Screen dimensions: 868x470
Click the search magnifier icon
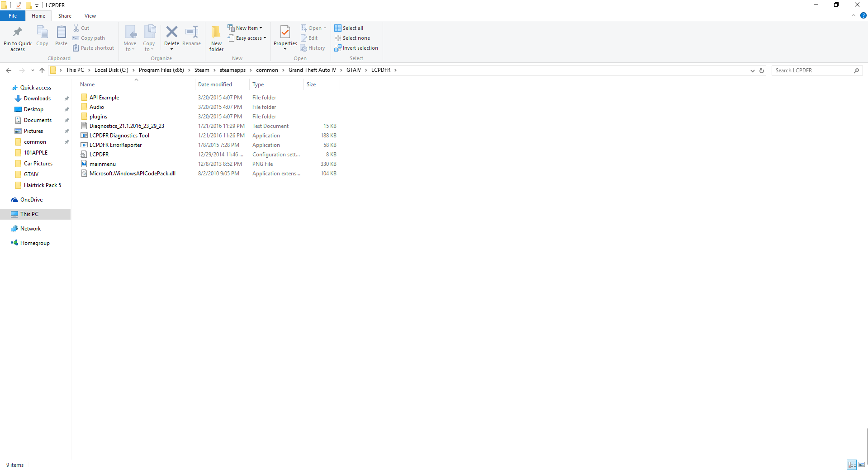pyautogui.click(x=856, y=70)
